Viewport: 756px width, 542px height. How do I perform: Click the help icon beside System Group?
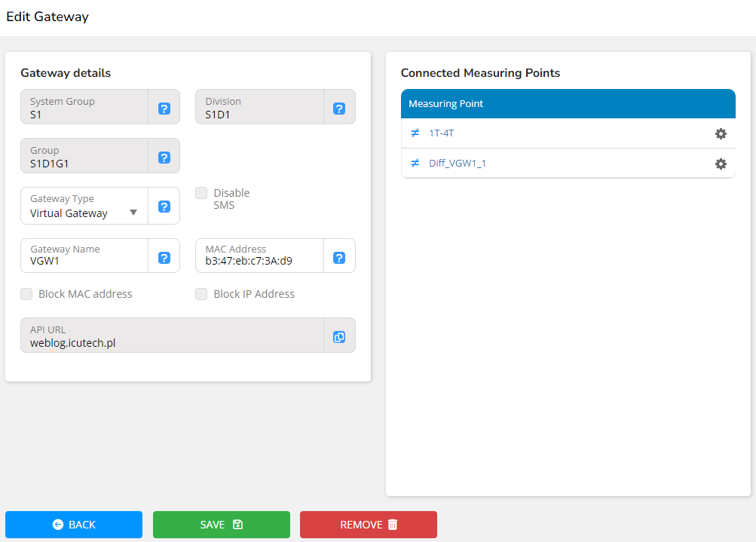pos(164,109)
